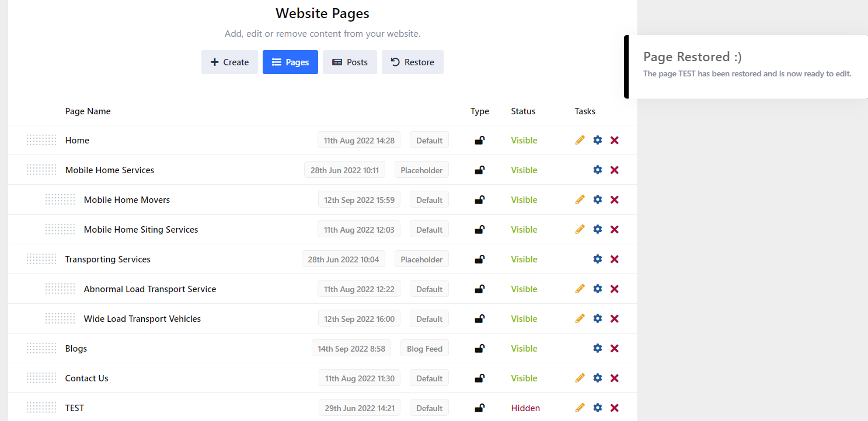Switch to the Posts tab
This screenshot has height=421, width=868.
coord(350,62)
